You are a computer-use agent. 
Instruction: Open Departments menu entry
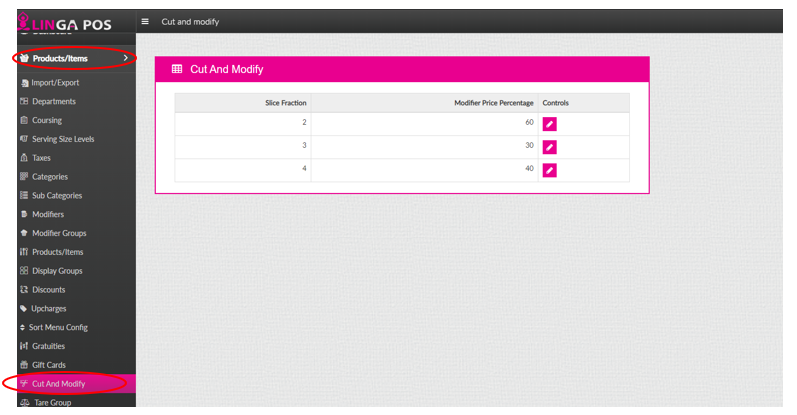coord(54,101)
